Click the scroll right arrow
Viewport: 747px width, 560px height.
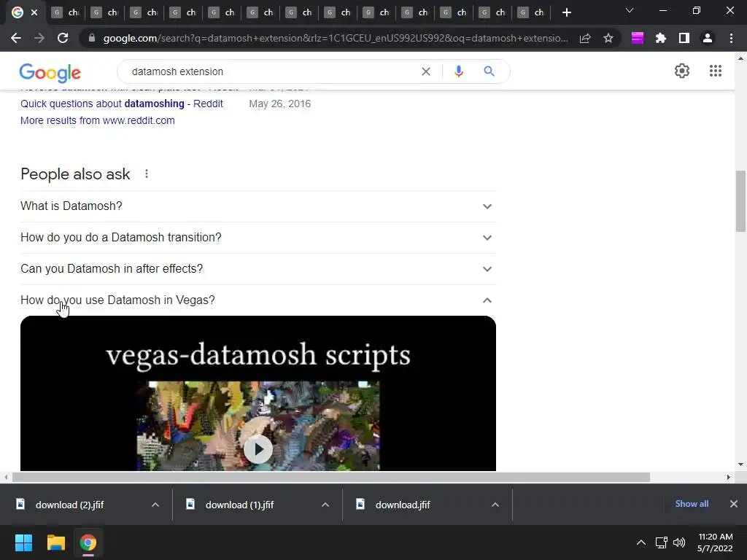[729, 477]
